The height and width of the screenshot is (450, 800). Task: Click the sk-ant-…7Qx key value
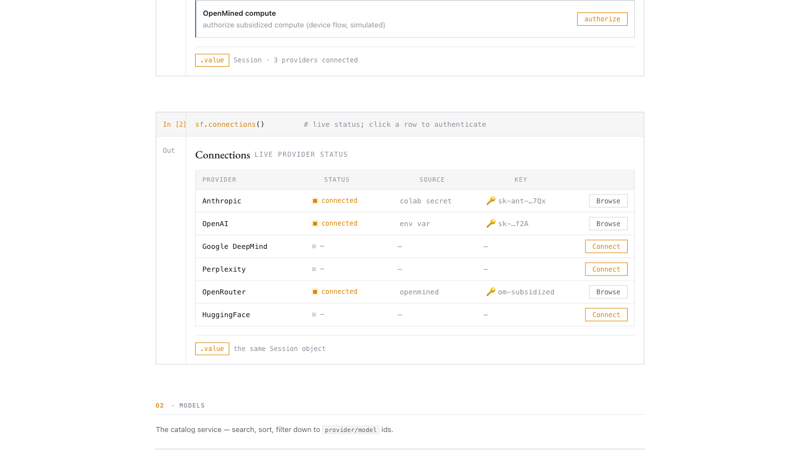pyautogui.click(x=522, y=201)
